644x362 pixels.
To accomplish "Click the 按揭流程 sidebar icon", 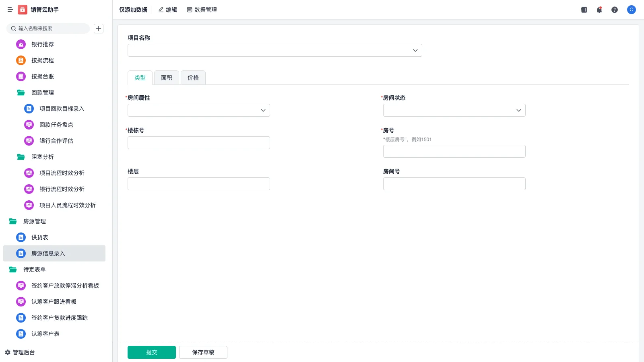I will click(21, 60).
